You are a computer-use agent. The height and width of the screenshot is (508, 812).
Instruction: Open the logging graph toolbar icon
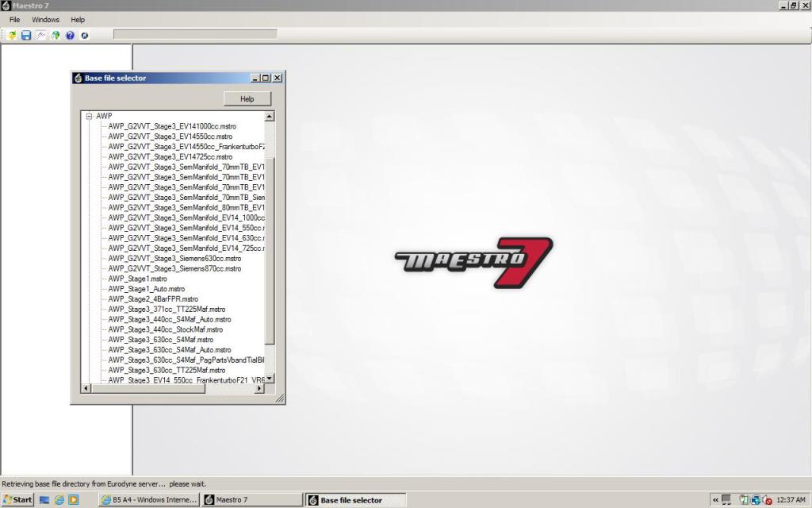[40, 35]
